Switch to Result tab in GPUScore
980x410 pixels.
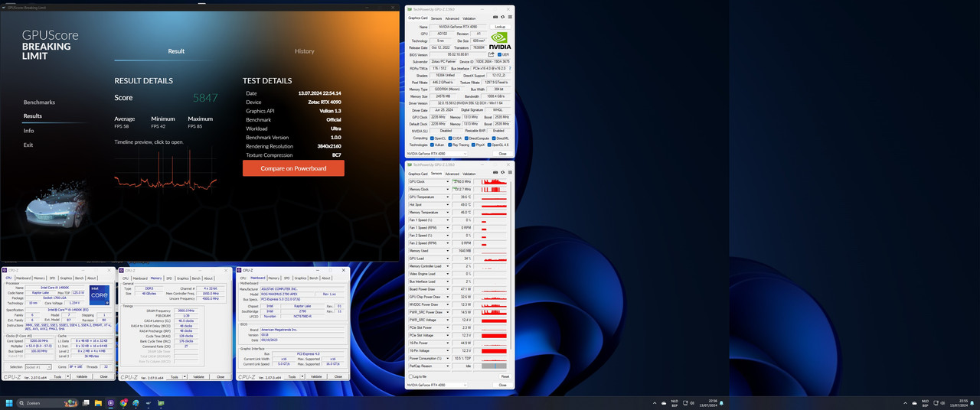[176, 51]
